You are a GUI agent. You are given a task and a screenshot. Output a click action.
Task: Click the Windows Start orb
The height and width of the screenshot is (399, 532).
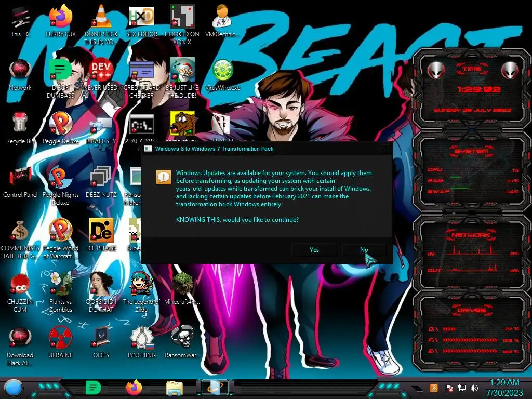click(x=13, y=388)
